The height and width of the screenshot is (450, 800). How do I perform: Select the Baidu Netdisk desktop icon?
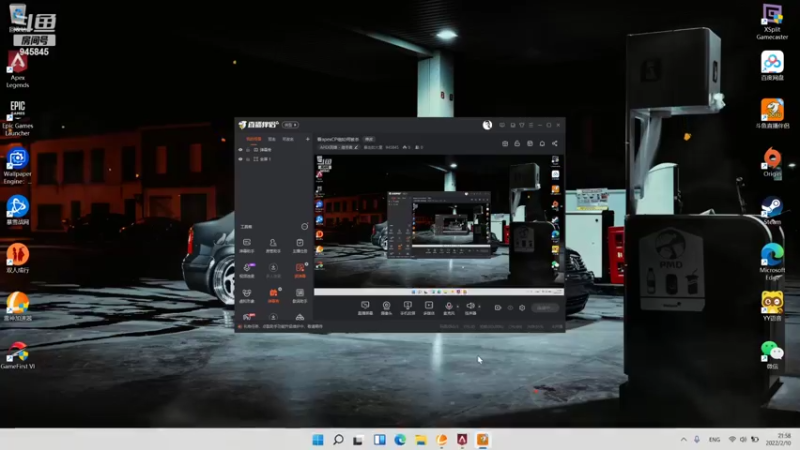click(x=772, y=66)
